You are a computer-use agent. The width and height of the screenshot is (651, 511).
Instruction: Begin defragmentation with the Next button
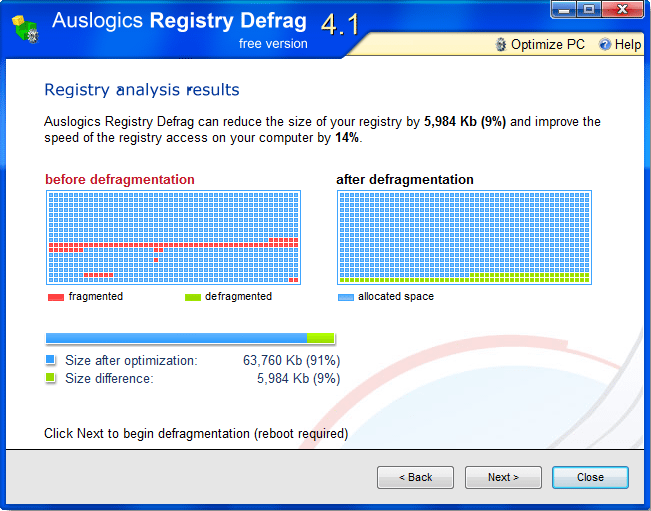click(x=503, y=477)
